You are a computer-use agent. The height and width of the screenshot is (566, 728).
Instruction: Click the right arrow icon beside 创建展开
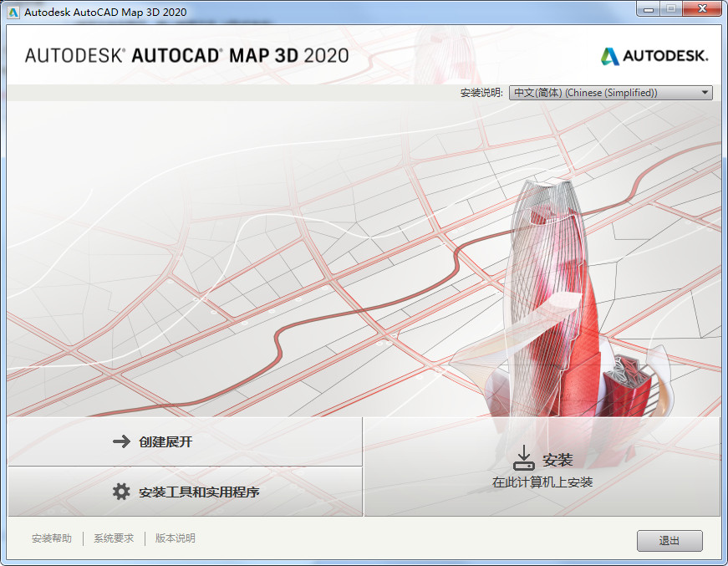click(x=122, y=441)
